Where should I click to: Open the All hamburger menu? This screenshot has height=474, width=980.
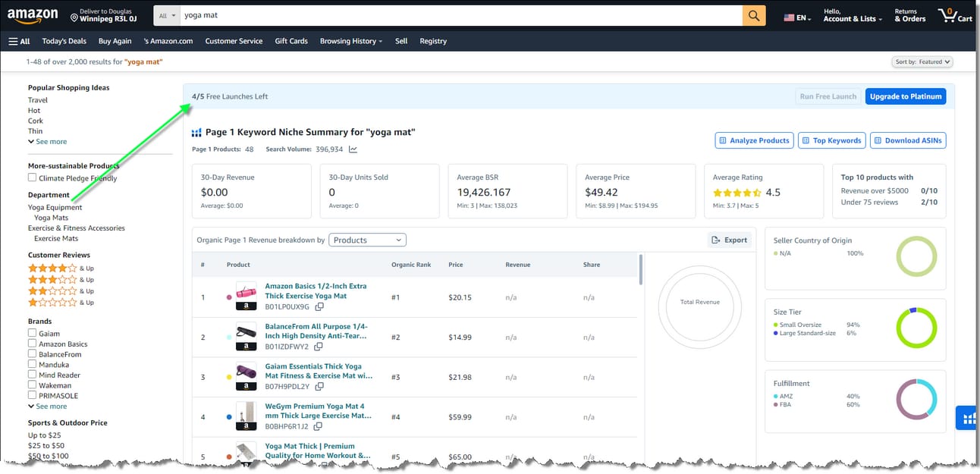[19, 41]
